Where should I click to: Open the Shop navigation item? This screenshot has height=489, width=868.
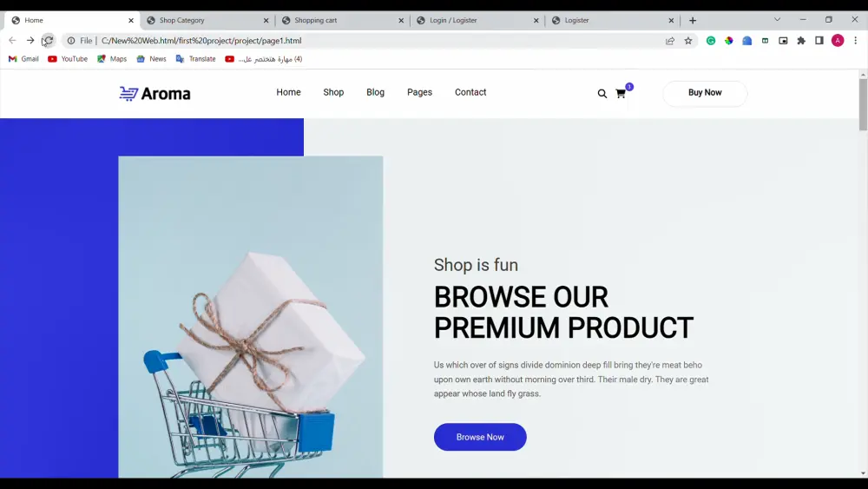(x=333, y=92)
